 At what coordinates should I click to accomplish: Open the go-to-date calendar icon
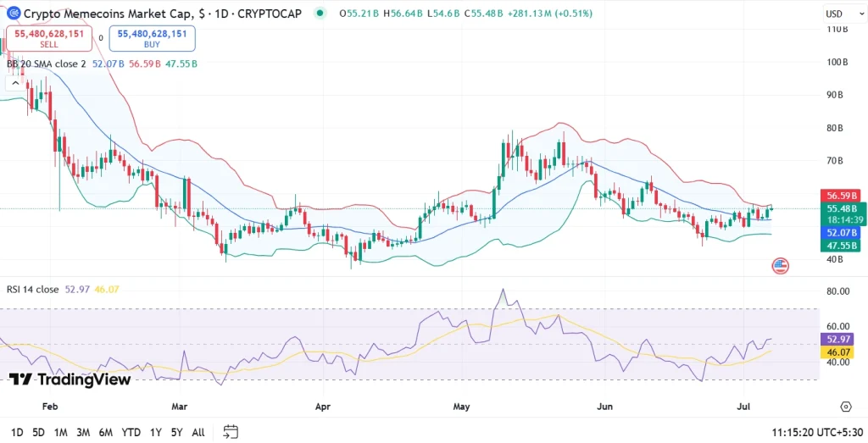(x=231, y=432)
